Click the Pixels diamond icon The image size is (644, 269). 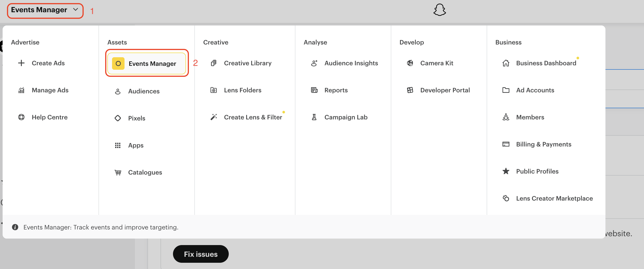pos(118,118)
